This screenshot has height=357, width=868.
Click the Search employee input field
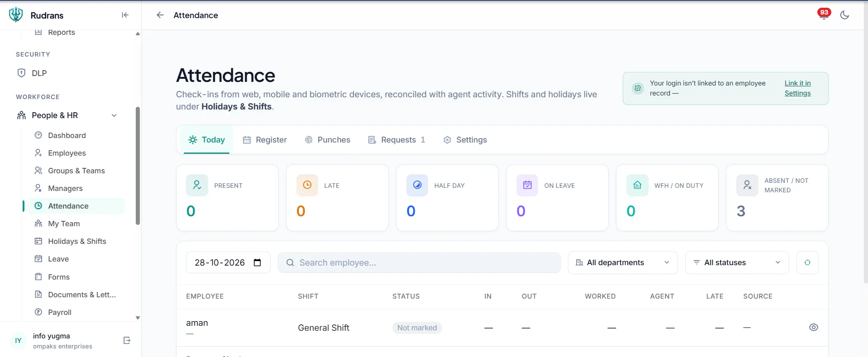[419, 262]
